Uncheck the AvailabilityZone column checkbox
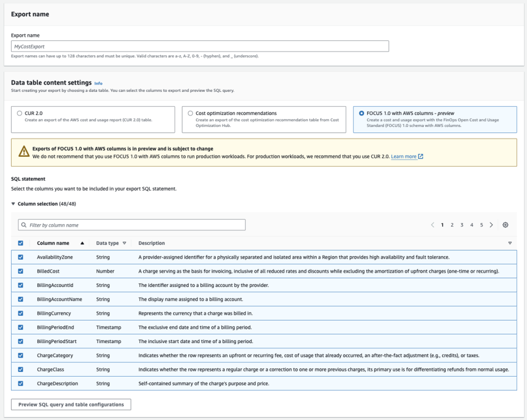This screenshot has width=527, height=420. (x=21, y=257)
